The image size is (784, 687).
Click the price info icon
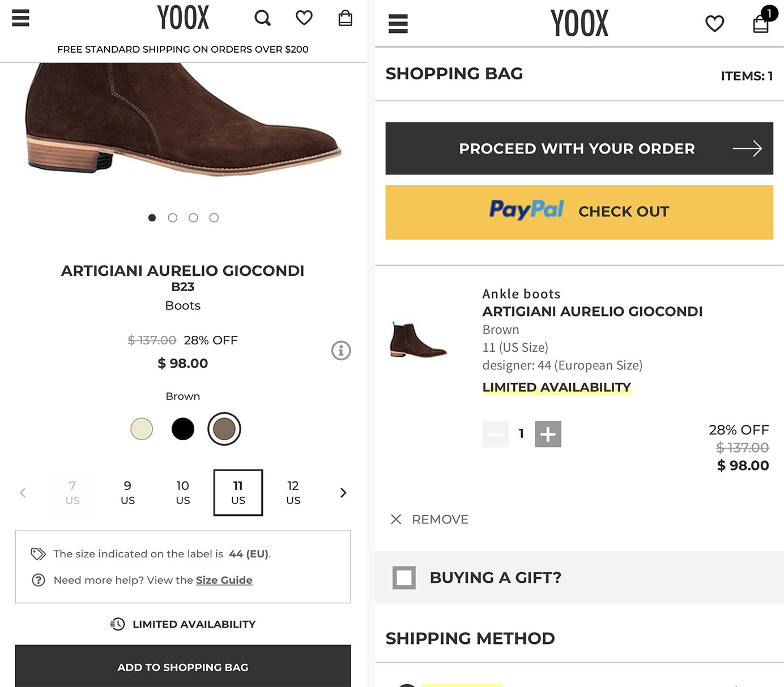[341, 351]
